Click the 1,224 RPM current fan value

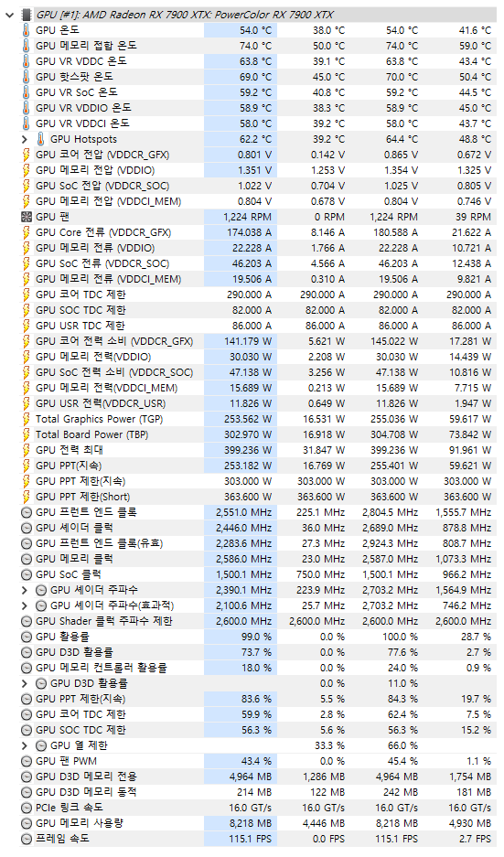pos(248,217)
